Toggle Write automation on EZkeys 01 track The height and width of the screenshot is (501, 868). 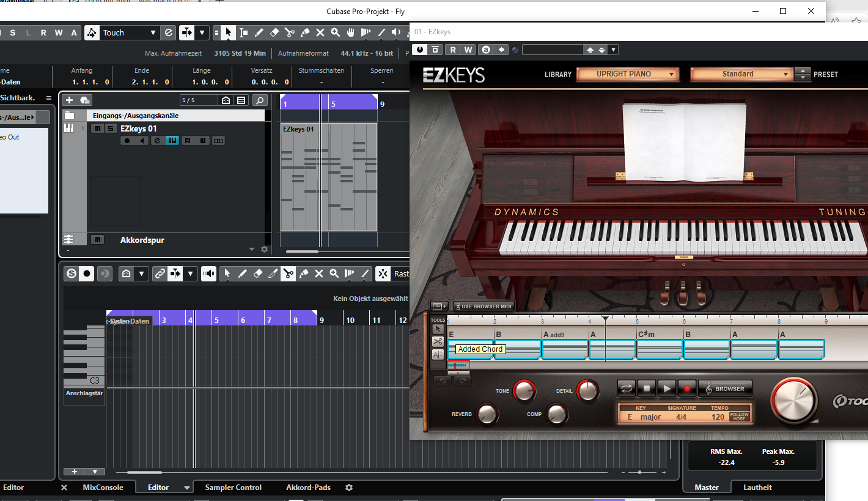point(203,141)
